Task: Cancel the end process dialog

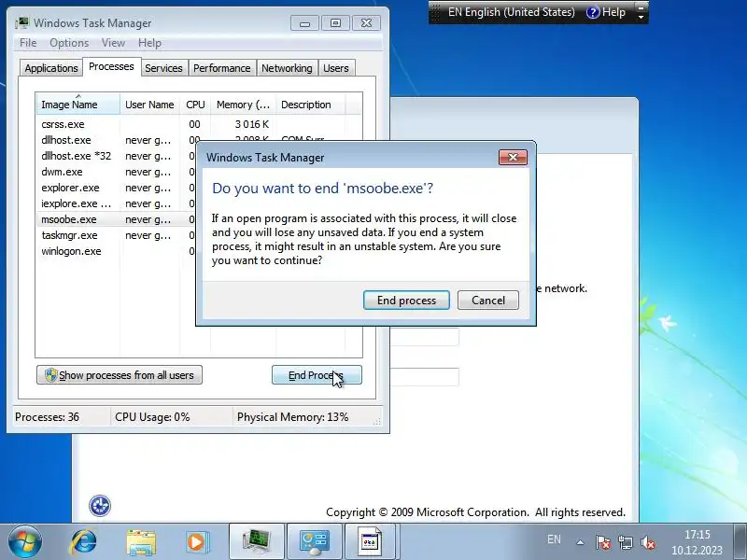Action: point(487,301)
